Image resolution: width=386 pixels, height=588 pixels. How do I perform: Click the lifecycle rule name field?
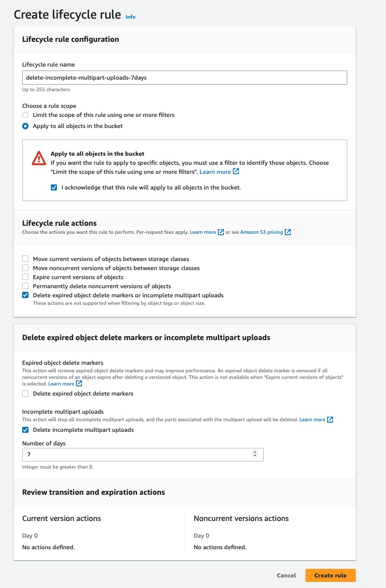tap(184, 77)
